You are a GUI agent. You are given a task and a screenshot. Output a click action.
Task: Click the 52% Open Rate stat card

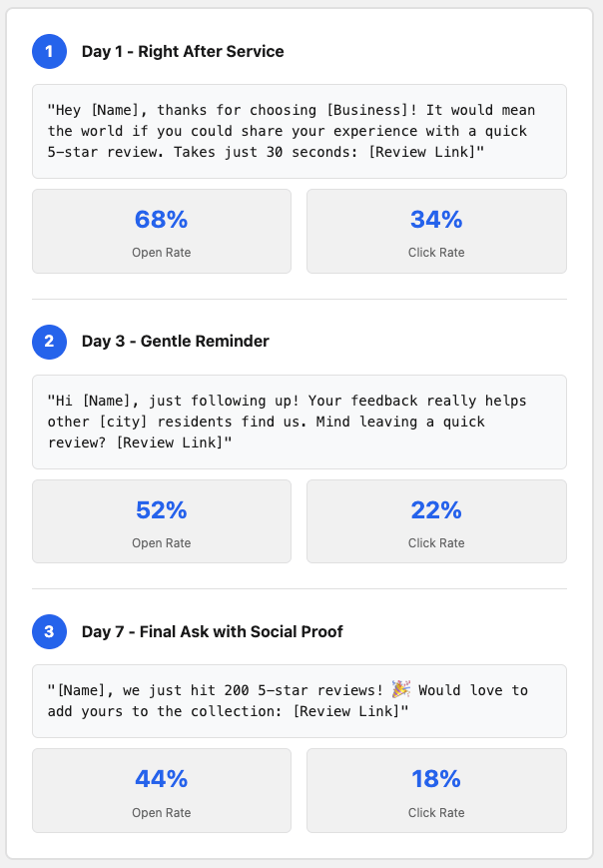point(162,521)
